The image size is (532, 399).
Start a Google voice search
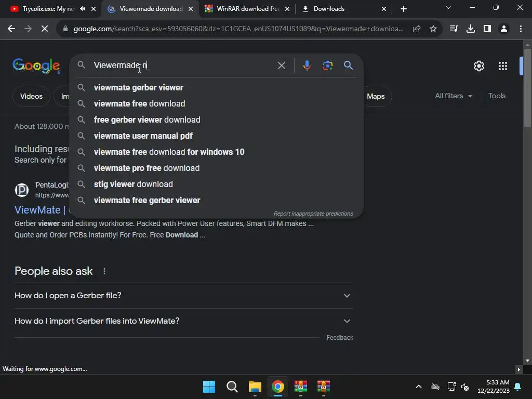tap(307, 65)
